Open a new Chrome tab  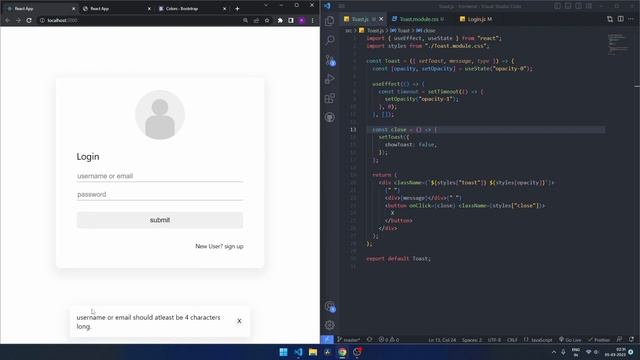(237, 9)
